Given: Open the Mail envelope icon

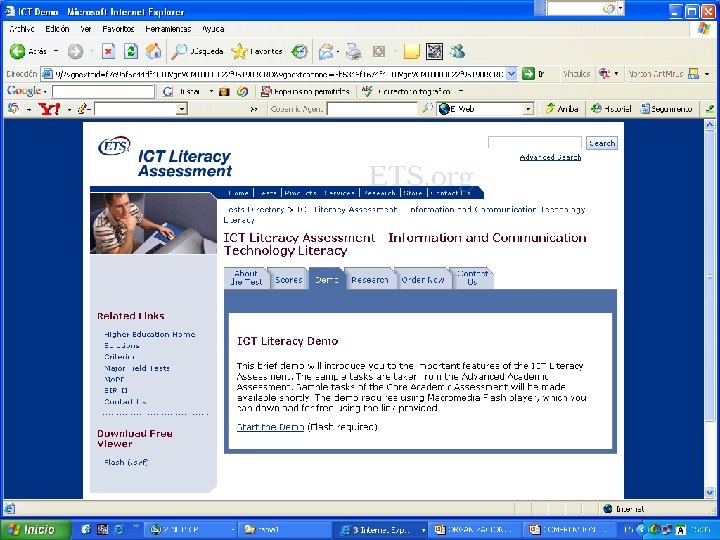Looking at the screenshot, I should click(326, 51).
